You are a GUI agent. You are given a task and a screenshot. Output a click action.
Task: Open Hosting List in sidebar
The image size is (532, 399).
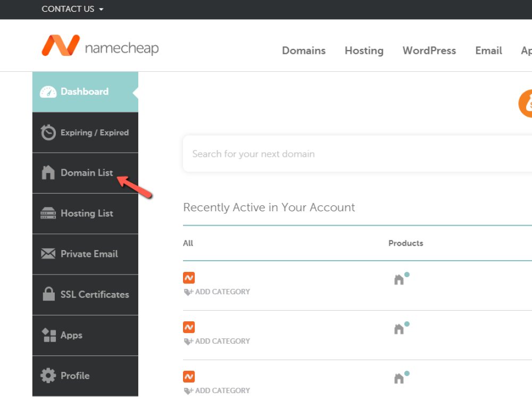85,213
